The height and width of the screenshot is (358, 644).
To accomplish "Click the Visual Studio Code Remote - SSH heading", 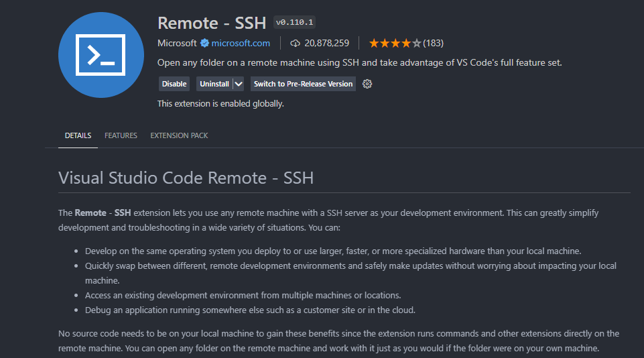I will (186, 178).
